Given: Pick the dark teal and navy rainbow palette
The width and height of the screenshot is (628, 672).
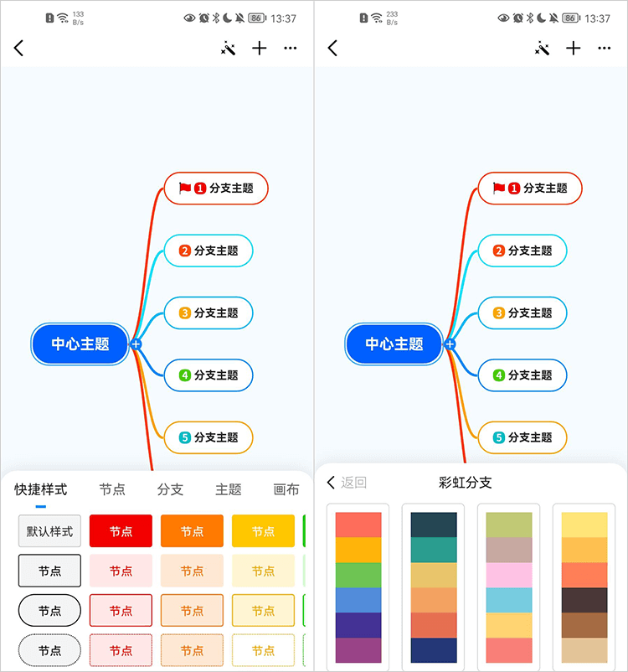Looking at the screenshot, I should pos(434,587).
